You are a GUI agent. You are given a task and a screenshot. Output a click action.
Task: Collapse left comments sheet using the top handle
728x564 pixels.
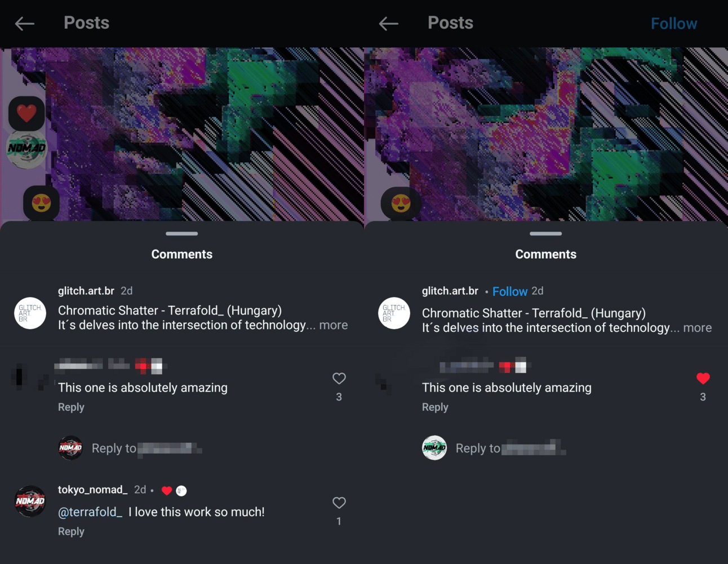click(x=182, y=233)
